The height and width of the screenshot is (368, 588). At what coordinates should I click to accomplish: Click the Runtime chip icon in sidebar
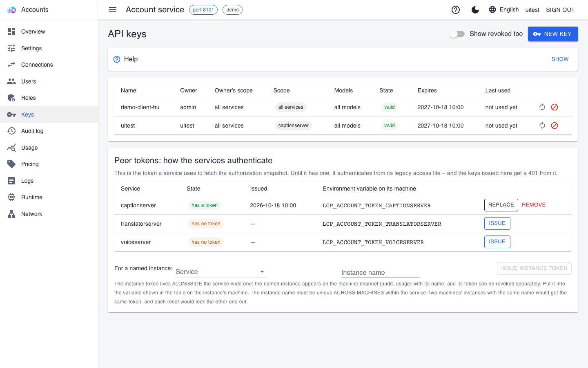point(11,197)
